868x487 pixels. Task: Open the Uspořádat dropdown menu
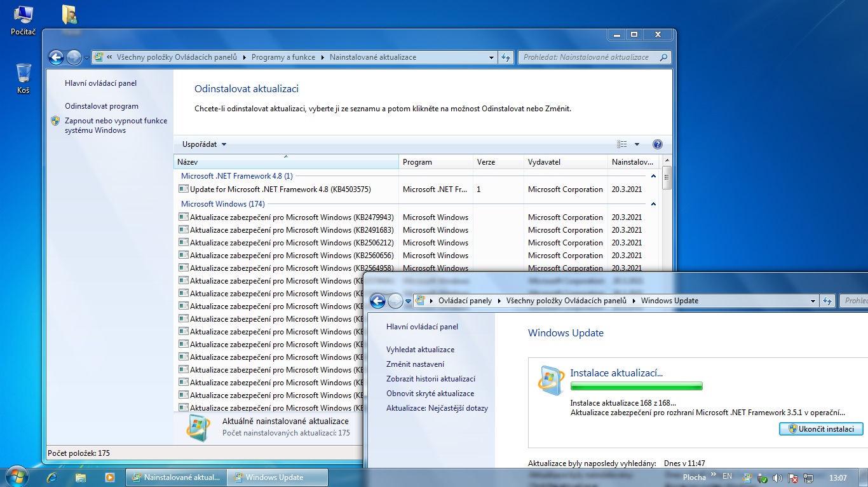click(x=204, y=144)
